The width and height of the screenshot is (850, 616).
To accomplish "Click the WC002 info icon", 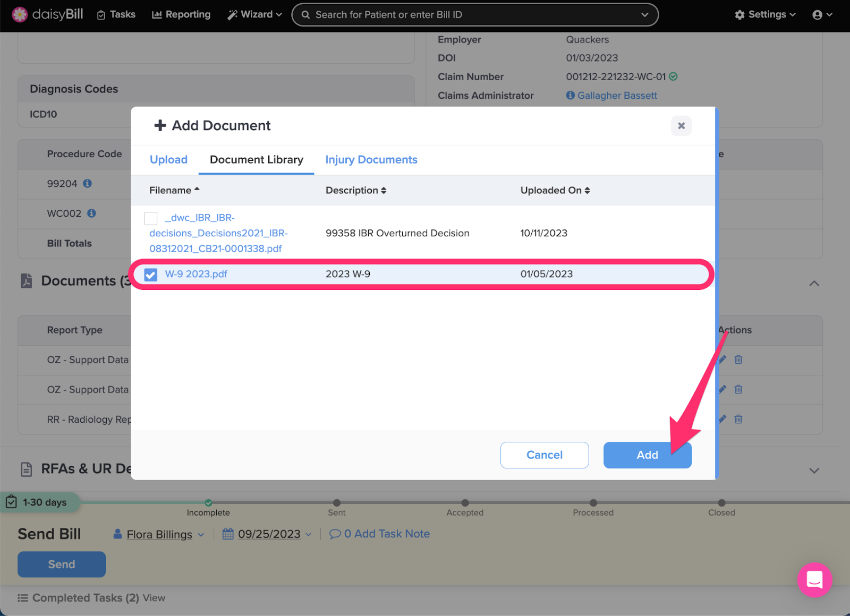I will pos(92,213).
